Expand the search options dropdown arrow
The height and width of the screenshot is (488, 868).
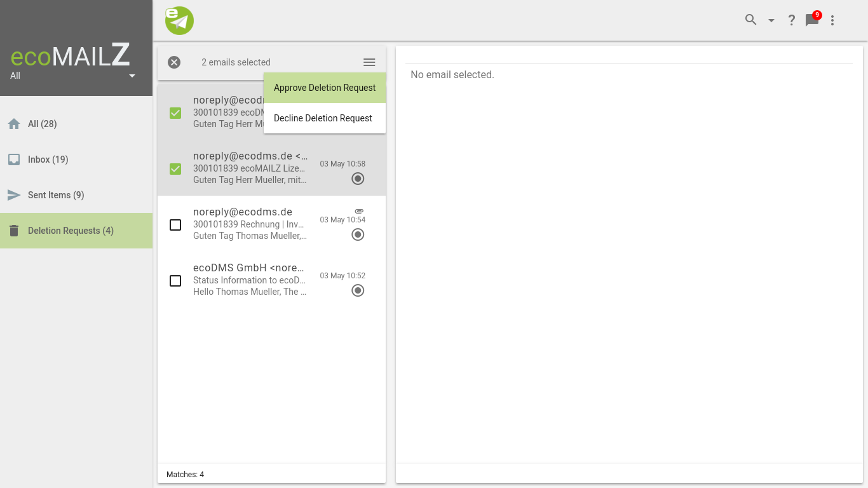[x=771, y=20]
